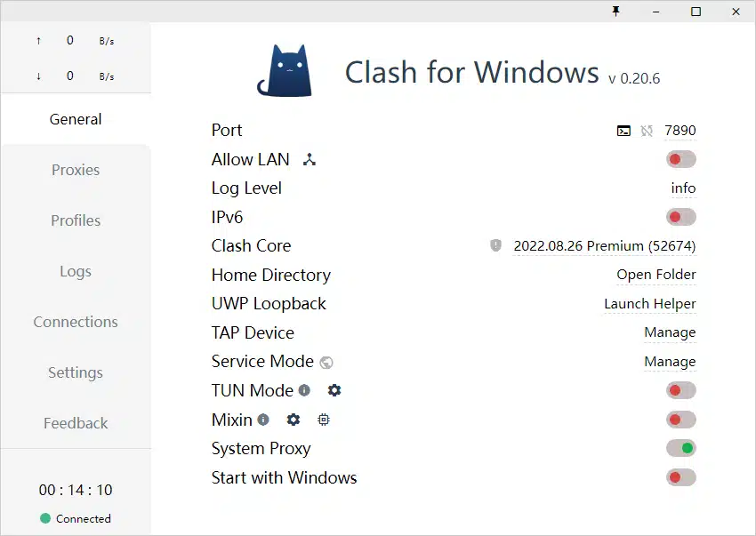Change the Log Level from info
The width and height of the screenshot is (756, 536).
coord(683,188)
